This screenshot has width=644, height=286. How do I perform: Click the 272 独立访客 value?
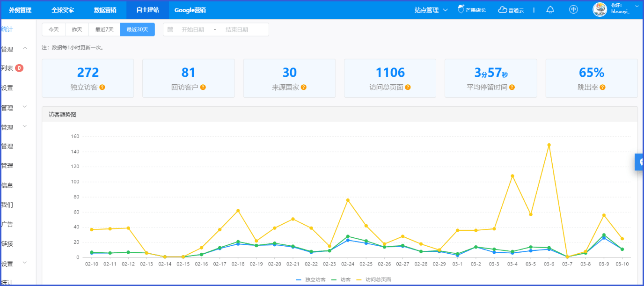click(x=88, y=73)
